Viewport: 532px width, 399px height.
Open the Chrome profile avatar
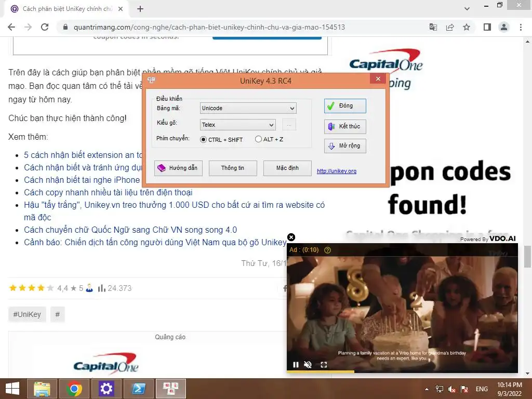504,27
